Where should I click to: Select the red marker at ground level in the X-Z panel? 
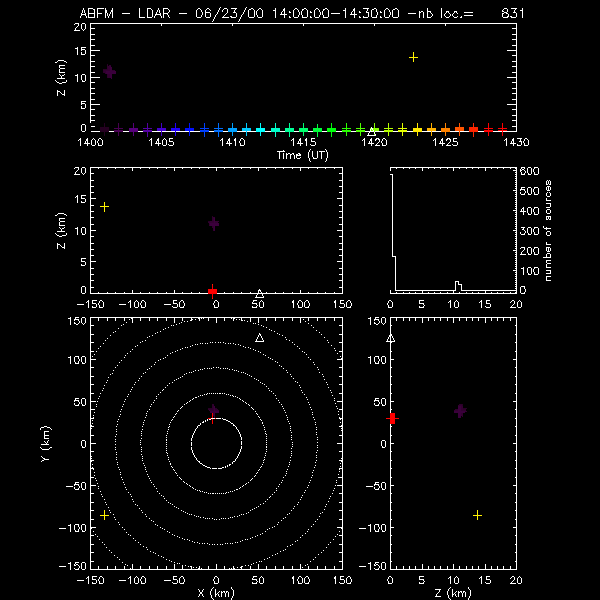pos(212,292)
